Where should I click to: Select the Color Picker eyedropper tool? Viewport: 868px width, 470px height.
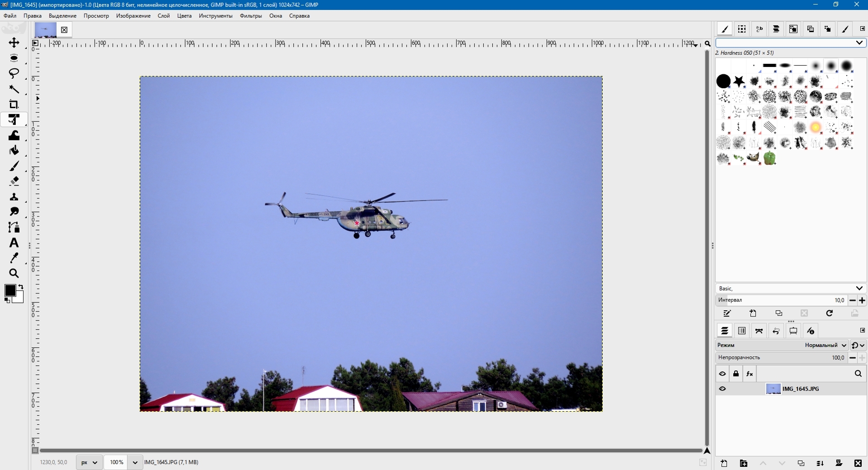[x=14, y=258]
